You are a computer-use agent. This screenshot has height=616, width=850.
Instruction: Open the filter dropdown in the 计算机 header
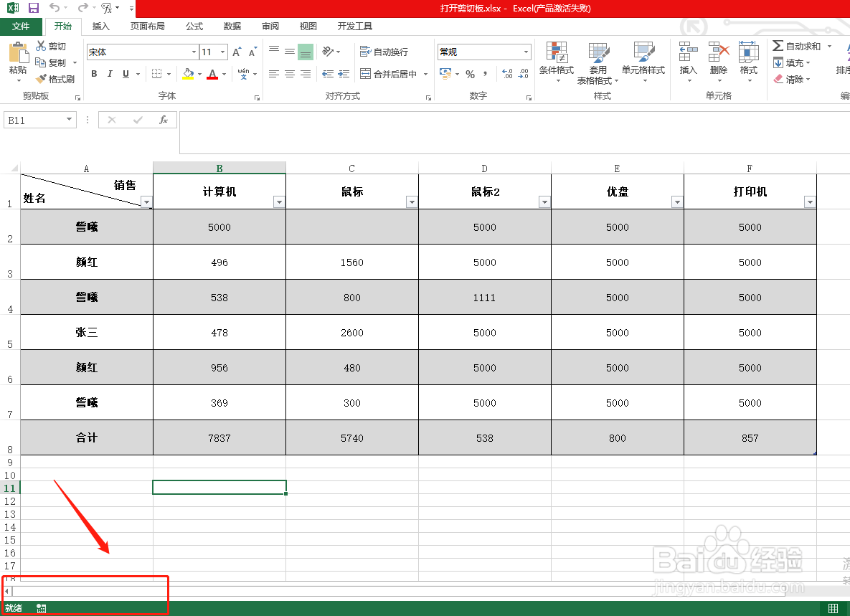(279, 202)
